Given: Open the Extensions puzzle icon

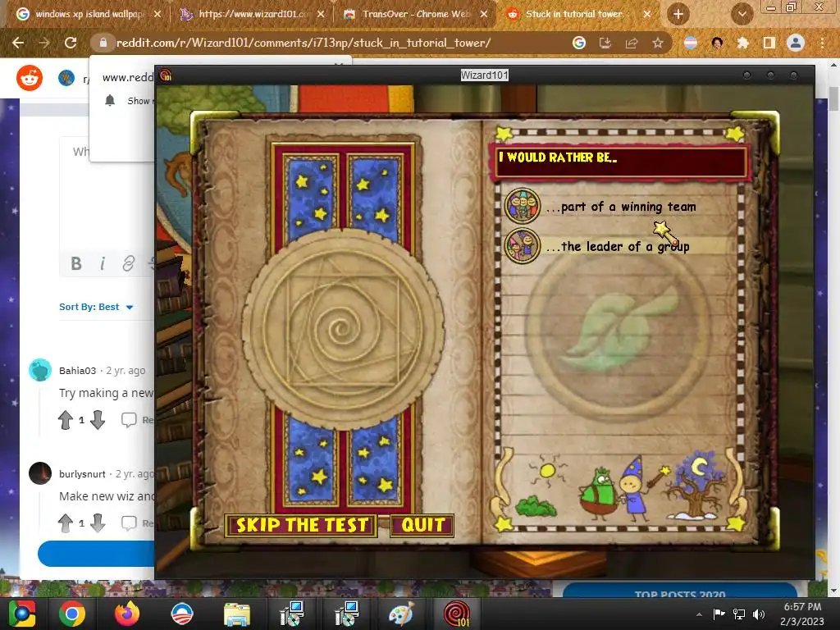Looking at the screenshot, I should pyautogui.click(x=743, y=43).
